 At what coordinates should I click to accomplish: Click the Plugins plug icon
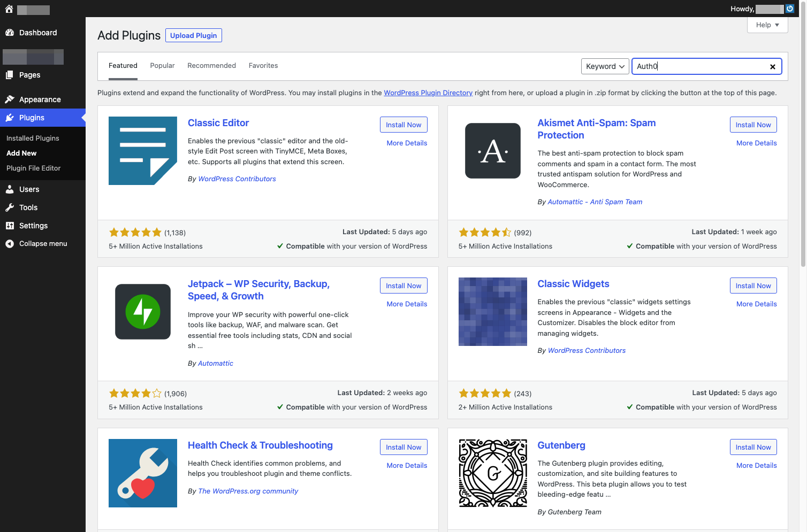click(x=10, y=118)
